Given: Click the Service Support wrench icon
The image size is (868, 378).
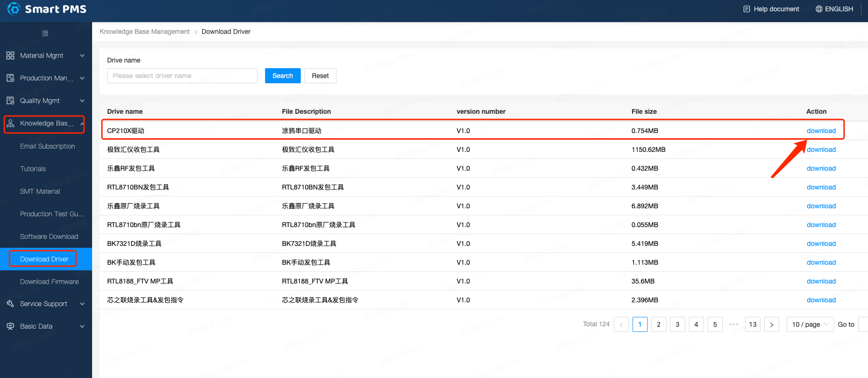Looking at the screenshot, I should pyautogui.click(x=10, y=304).
